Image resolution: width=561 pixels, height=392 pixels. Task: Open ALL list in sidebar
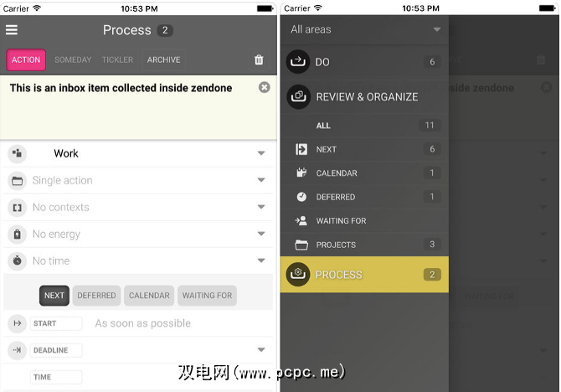(364, 126)
